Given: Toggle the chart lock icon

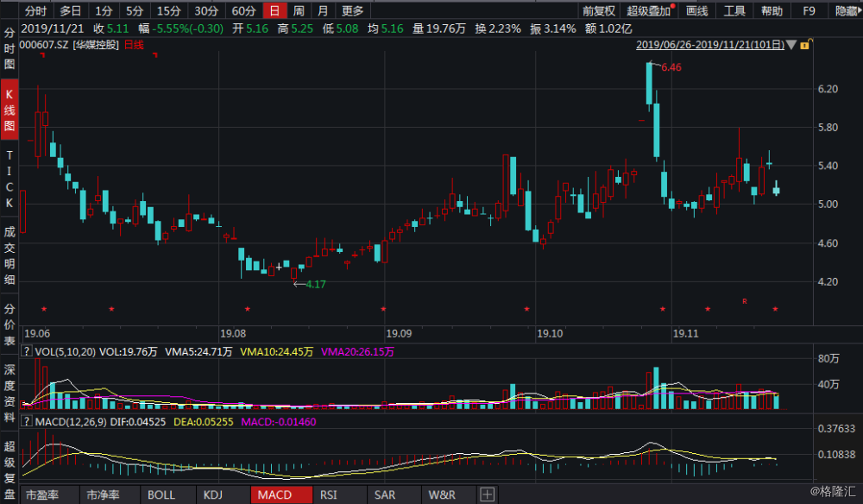Looking at the screenshot, I should (x=805, y=45).
